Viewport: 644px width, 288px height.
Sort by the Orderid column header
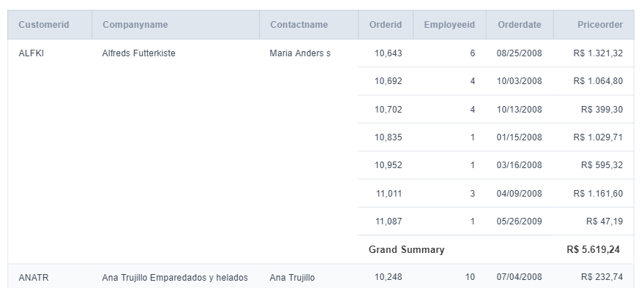tap(385, 25)
